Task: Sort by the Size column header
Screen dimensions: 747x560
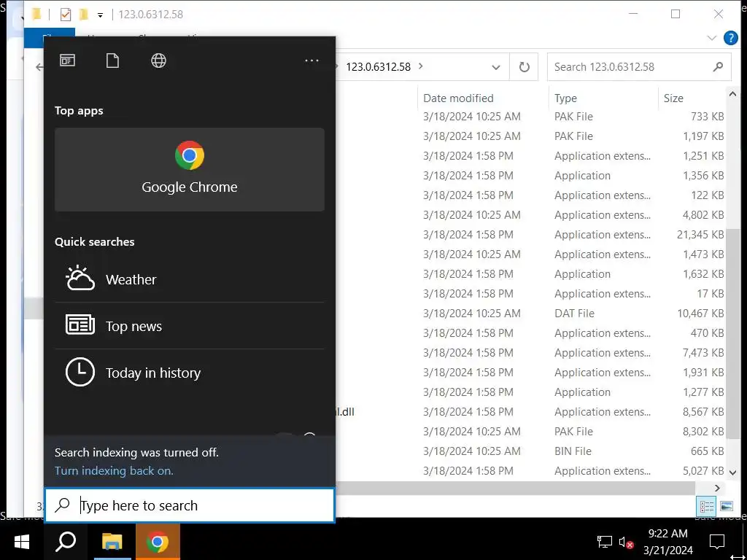Action: click(x=692, y=98)
